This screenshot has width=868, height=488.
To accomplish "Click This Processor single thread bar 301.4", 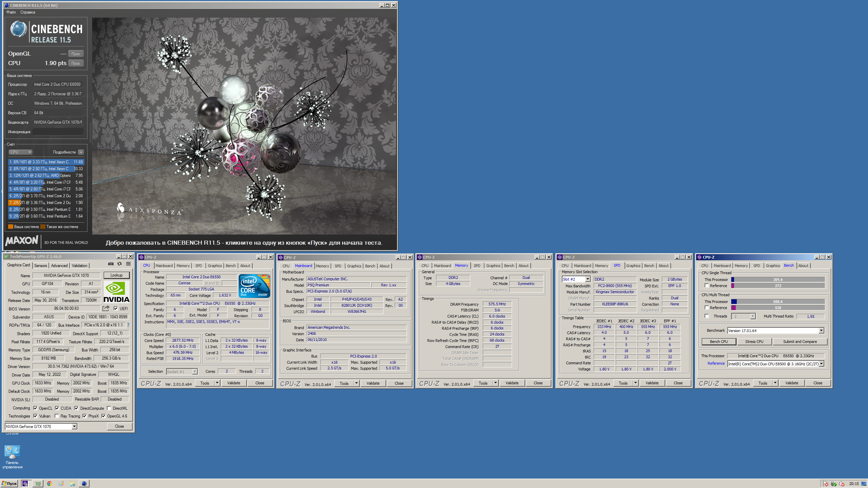I will 778,280.
